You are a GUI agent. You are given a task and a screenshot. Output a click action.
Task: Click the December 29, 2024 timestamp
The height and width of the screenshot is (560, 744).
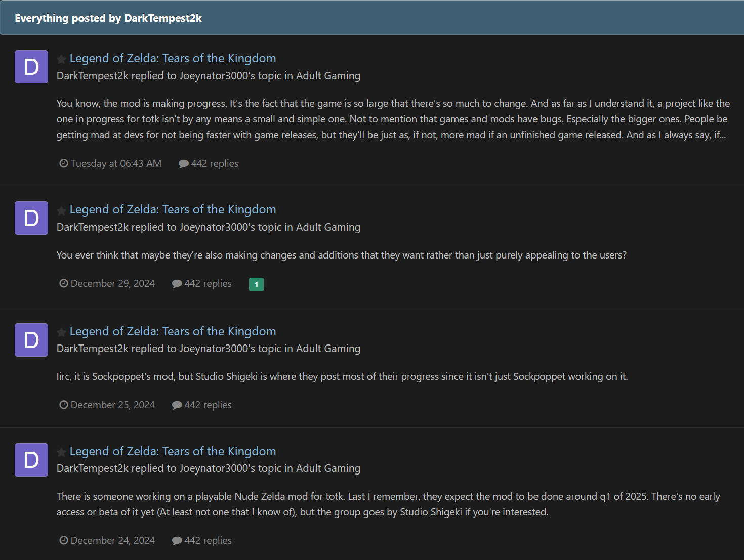107,283
